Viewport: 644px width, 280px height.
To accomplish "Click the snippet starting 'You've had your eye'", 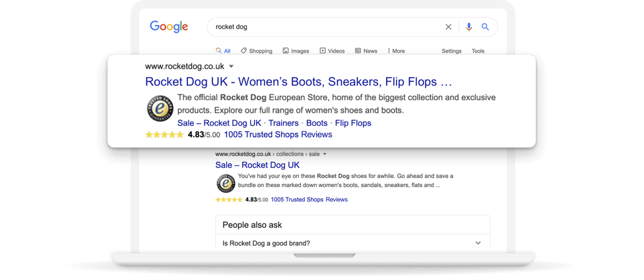I will click(345, 181).
